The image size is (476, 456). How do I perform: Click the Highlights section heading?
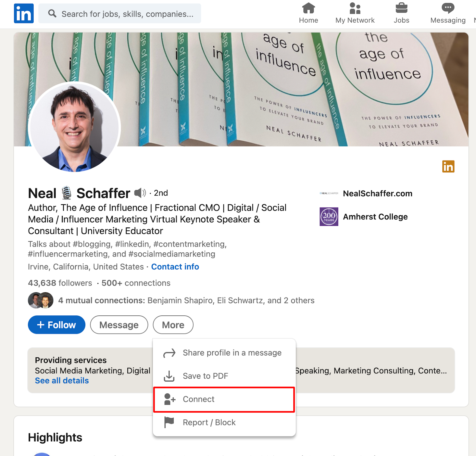tap(55, 438)
